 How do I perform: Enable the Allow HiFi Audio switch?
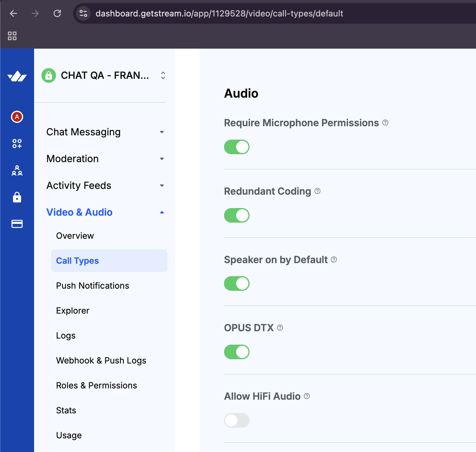pos(237,420)
